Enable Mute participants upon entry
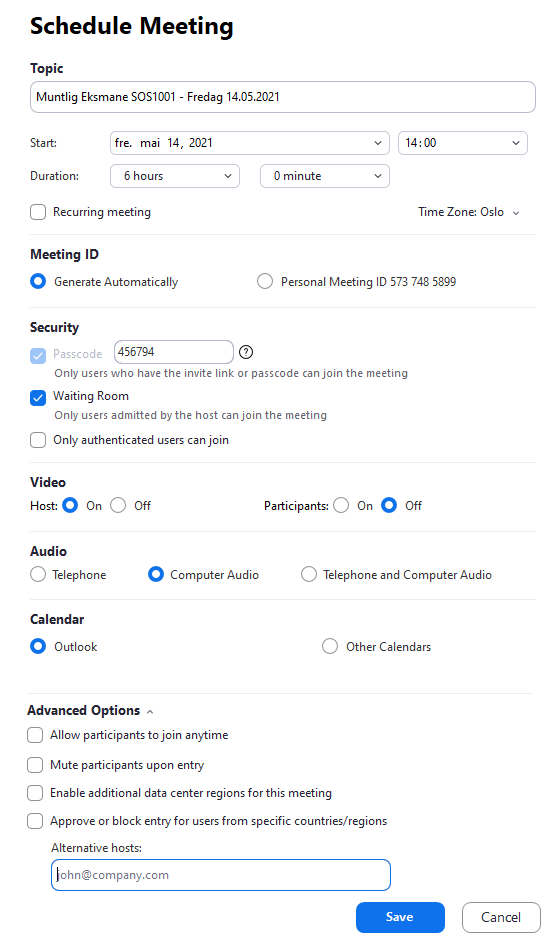 coord(35,765)
